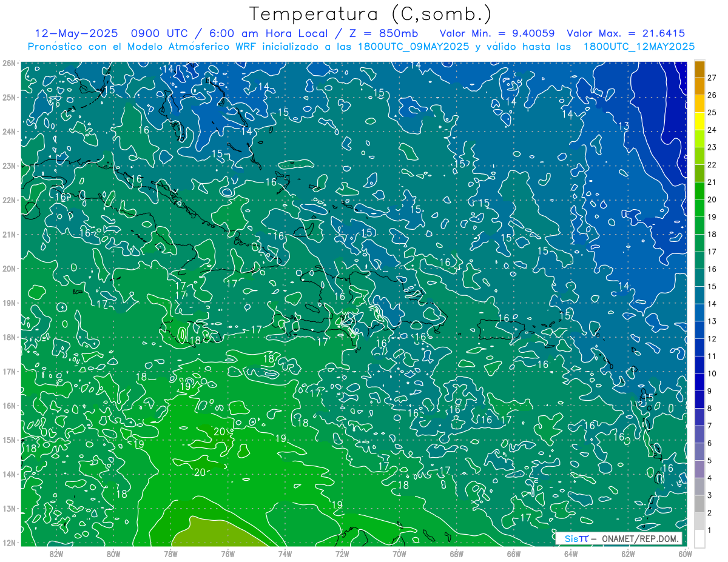Click the 18N latitude axis label
The image size is (728, 562).
(8, 337)
